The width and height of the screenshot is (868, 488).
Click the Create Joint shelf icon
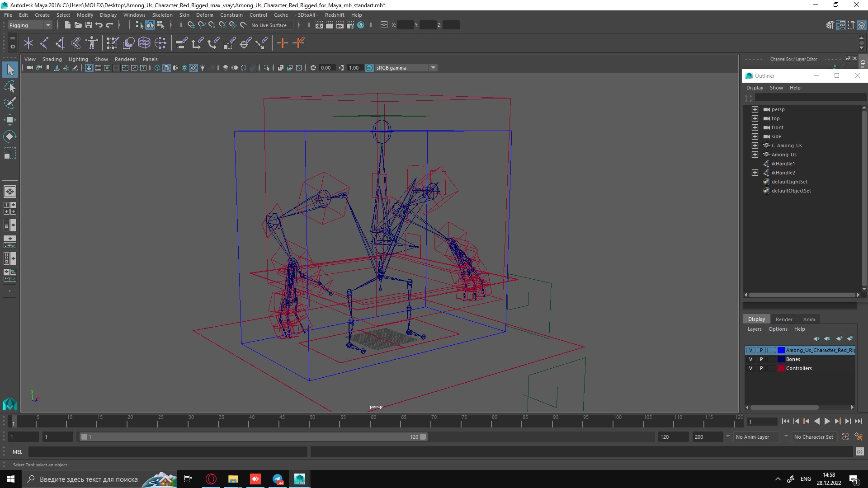44,43
